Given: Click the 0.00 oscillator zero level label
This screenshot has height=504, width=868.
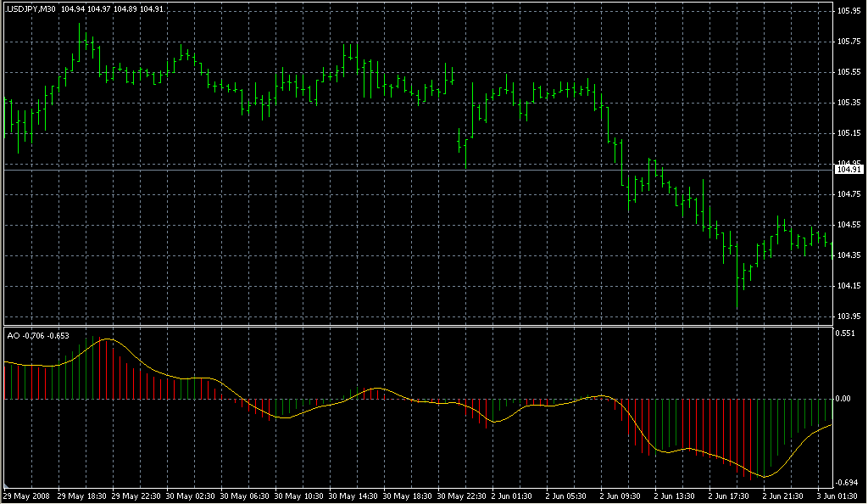Looking at the screenshot, I should pyautogui.click(x=844, y=398).
